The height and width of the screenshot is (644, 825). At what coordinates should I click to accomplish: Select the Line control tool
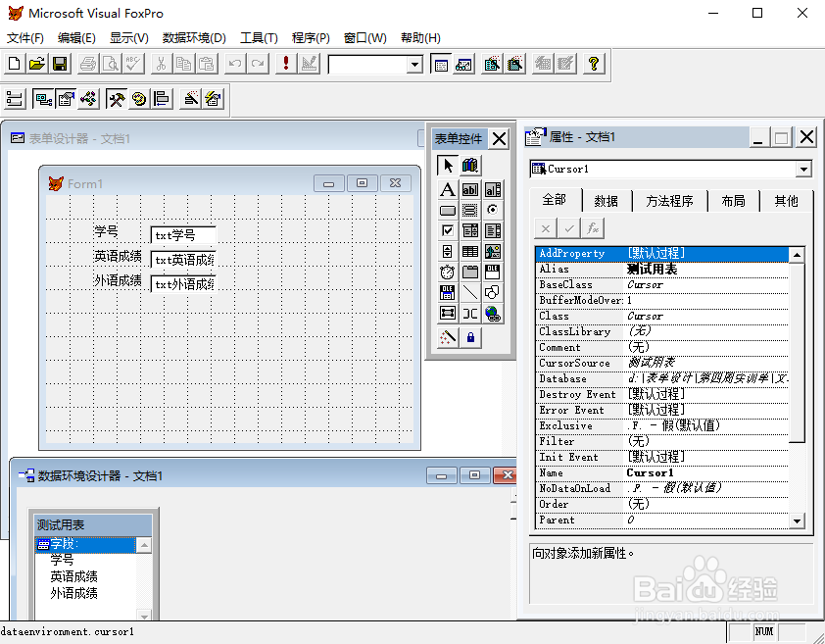click(x=470, y=292)
